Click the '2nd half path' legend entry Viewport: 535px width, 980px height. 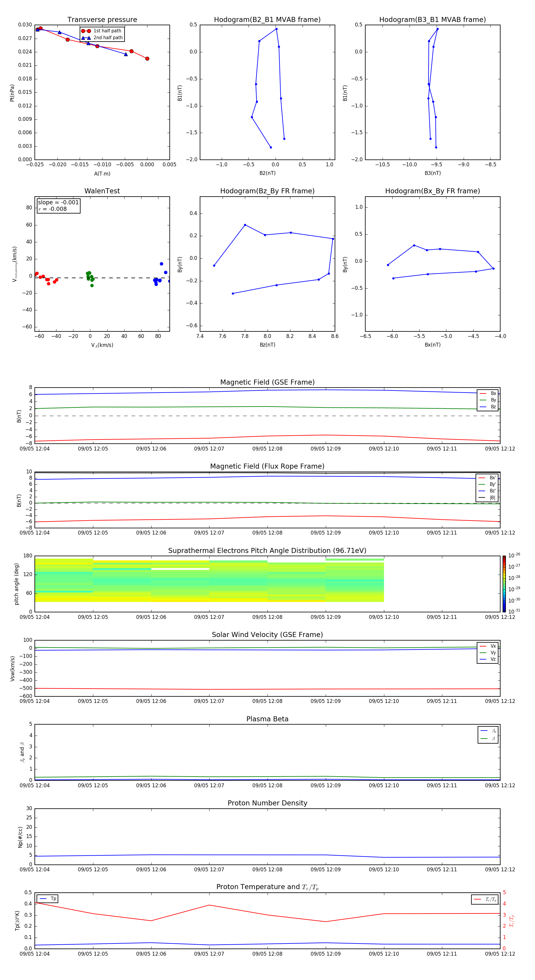pyautogui.click(x=102, y=38)
